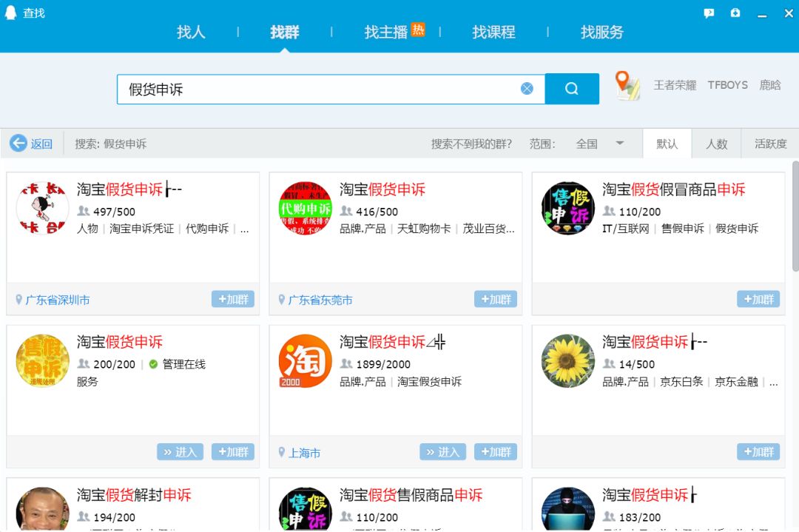Image resolution: width=799 pixels, height=532 pixels.
Task: Switch to the 找主播 tab
Action: [x=386, y=32]
